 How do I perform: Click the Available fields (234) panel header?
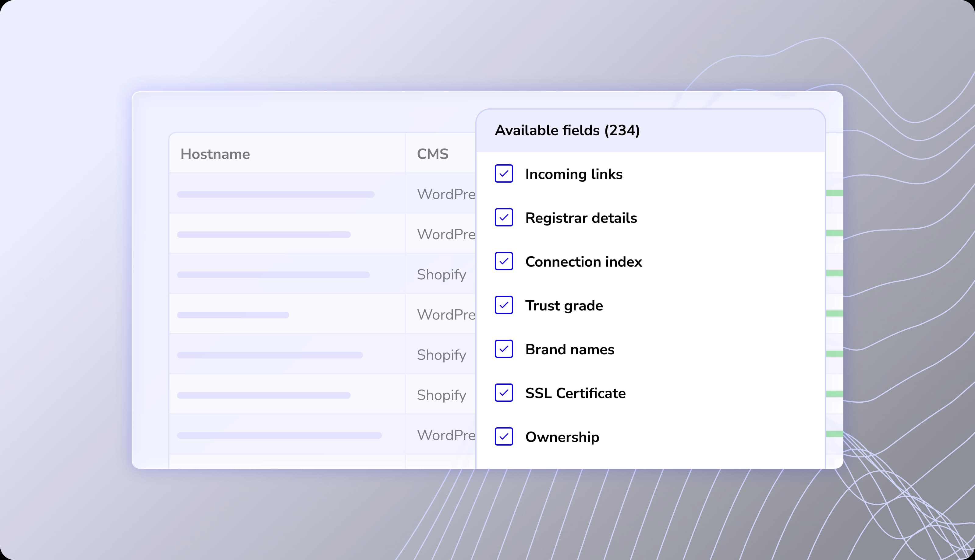coord(567,130)
